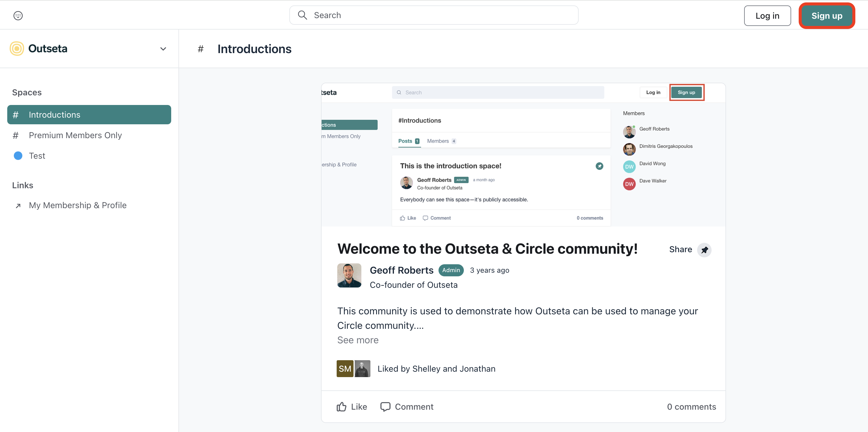Screen dimensions: 868x432
Task: Click the thumbs-up Like icon
Action: click(x=341, y=407)
